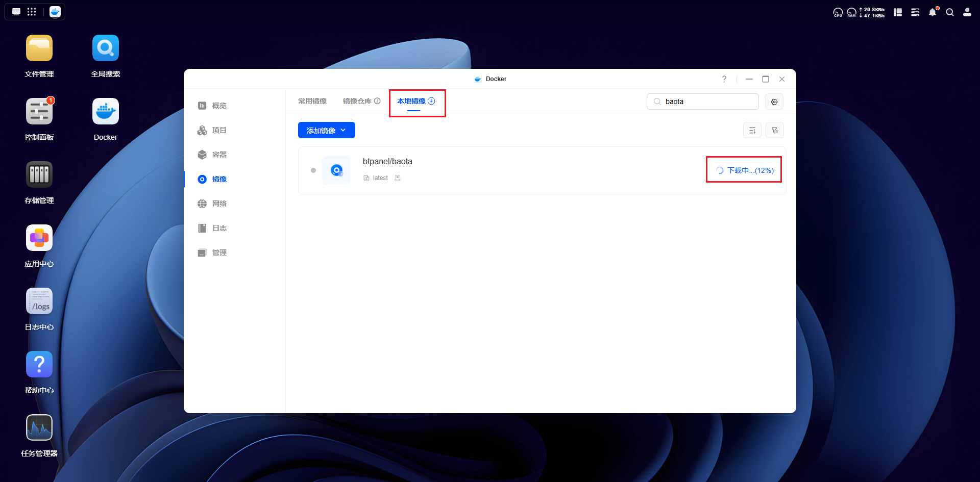
Task: Switch to the 常用镜像 tab
Action: (x=312, y=101)
